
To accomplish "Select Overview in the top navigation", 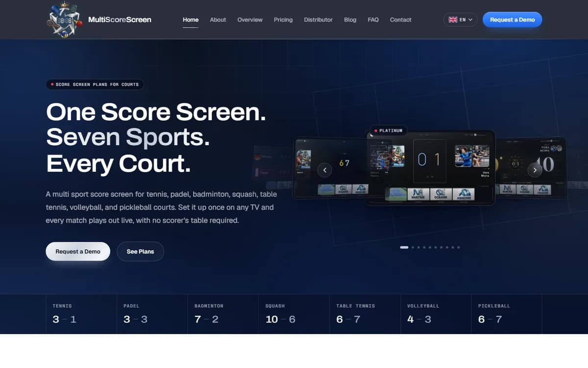I will [x=250, y=20].
